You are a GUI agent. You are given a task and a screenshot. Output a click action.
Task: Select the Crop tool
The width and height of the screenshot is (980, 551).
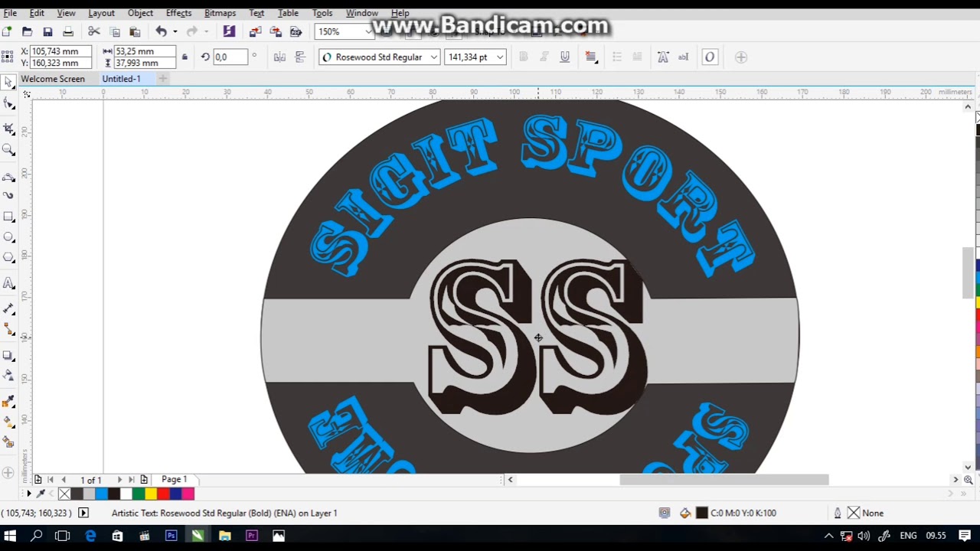(8, 128)
